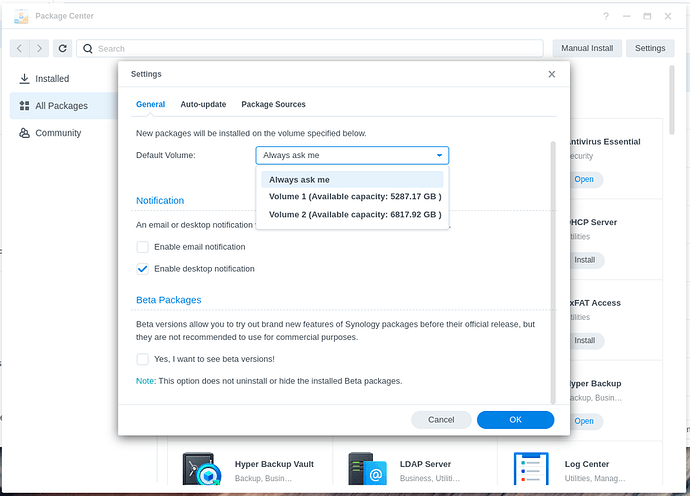This screenshot has width=690, height=496.
Task: Refresh the package list
Action: click(x=62, y=48)
